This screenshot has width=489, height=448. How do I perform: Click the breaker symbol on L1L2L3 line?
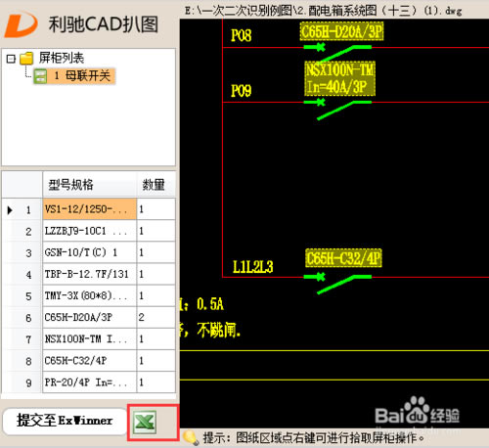[337, 284]
